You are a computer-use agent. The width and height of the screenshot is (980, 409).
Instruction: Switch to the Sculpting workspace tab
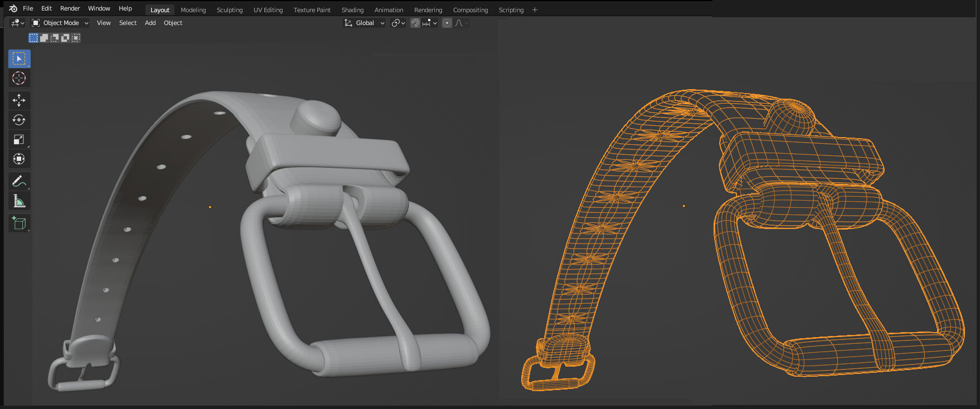[230, 10]
